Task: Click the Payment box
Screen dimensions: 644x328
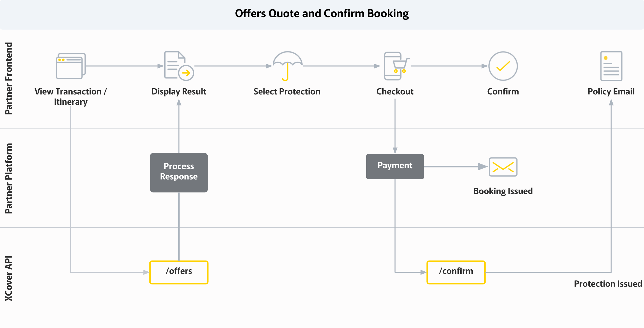Action: (x=395, y=166)
